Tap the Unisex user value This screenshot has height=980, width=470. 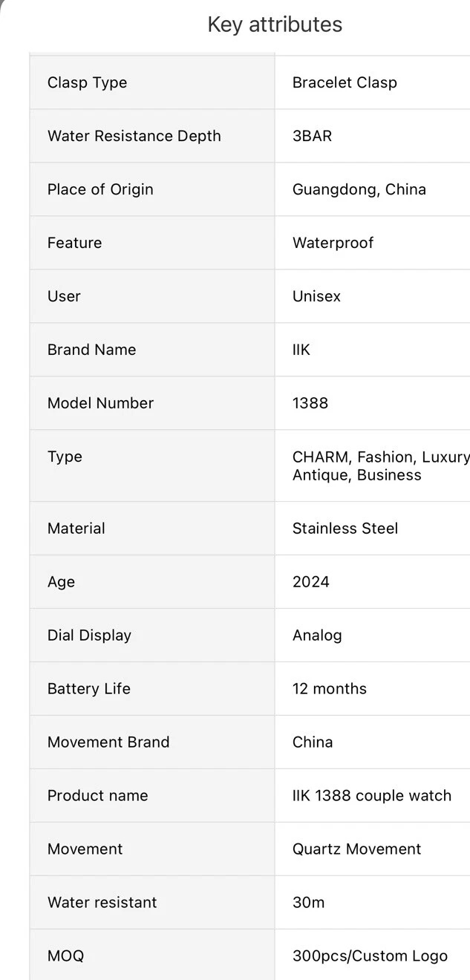316,296
